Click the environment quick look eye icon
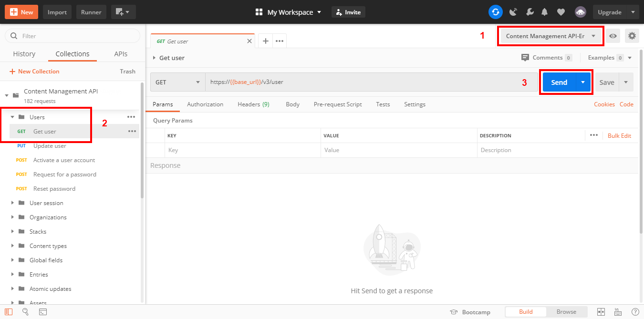This screenshot has height=319, width=644. pos(613,36)
